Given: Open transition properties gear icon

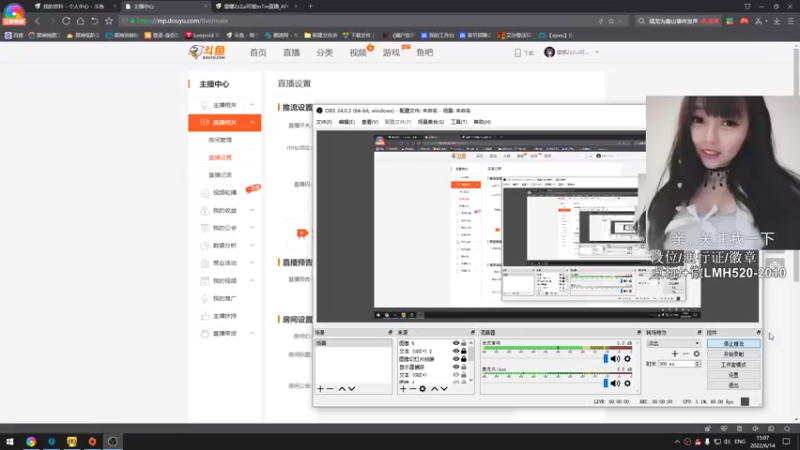Looking at the screenshot, I should 696,354.
